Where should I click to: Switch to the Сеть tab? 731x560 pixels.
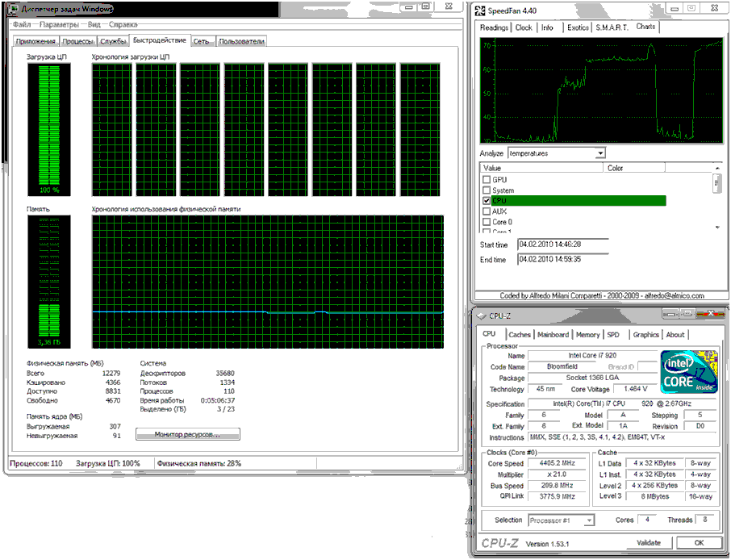click(202, 41)
